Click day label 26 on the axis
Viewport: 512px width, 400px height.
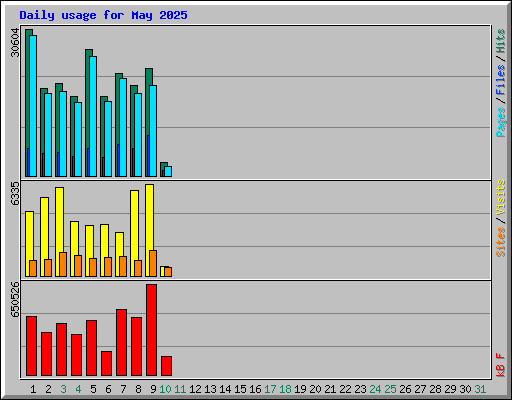[405, 389]
